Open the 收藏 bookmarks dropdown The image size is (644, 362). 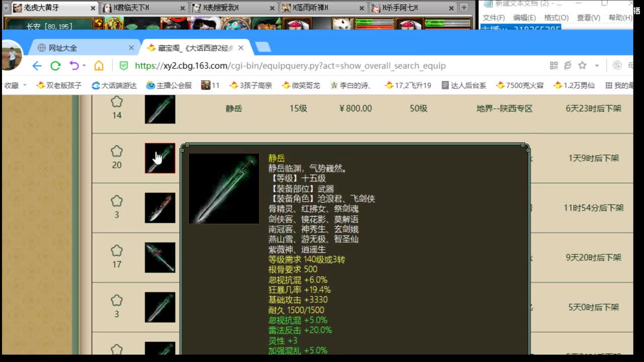16,85
